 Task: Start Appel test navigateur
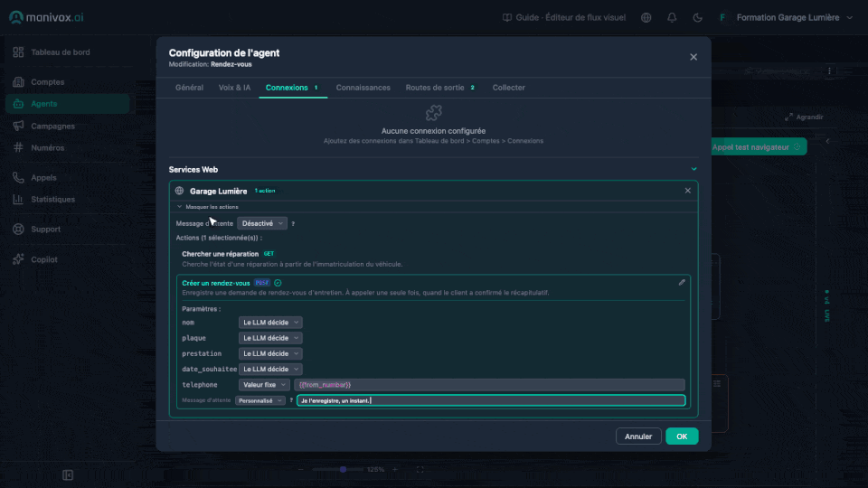(x=757, y=147)
